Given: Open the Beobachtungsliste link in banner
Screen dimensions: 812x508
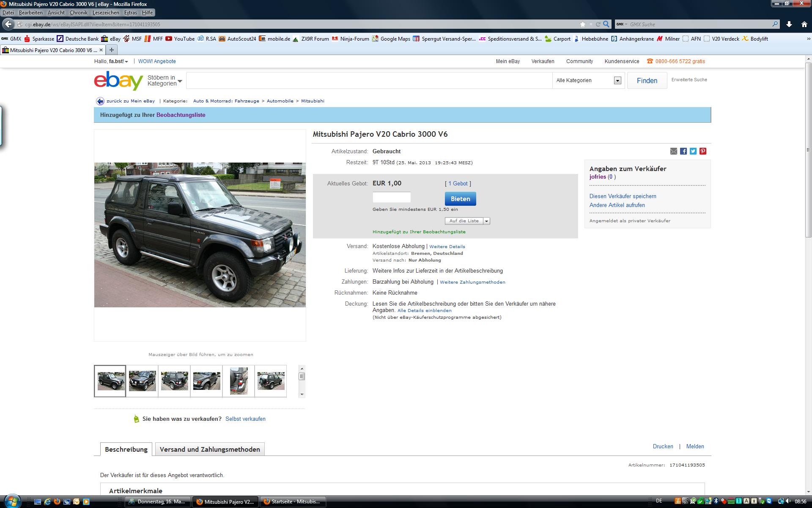Looking at the screenshot, I should [x=181, y=115].
